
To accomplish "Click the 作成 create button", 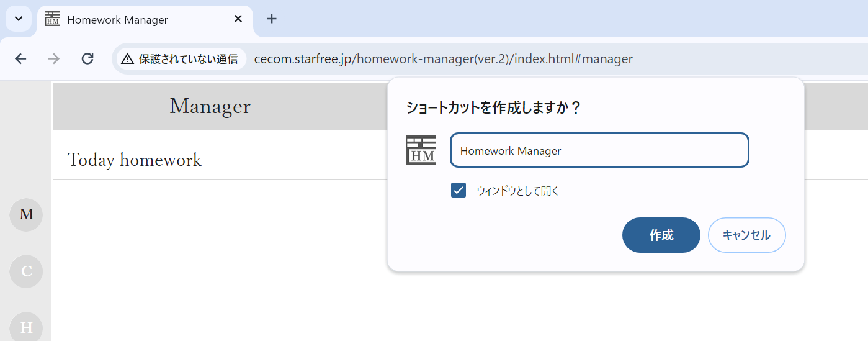I will 661,235.
